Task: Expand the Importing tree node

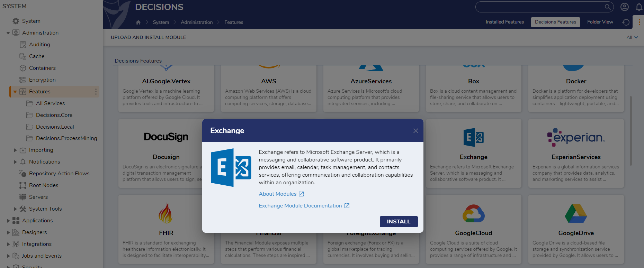Action: pyautogui.click(x=15, y=150)
